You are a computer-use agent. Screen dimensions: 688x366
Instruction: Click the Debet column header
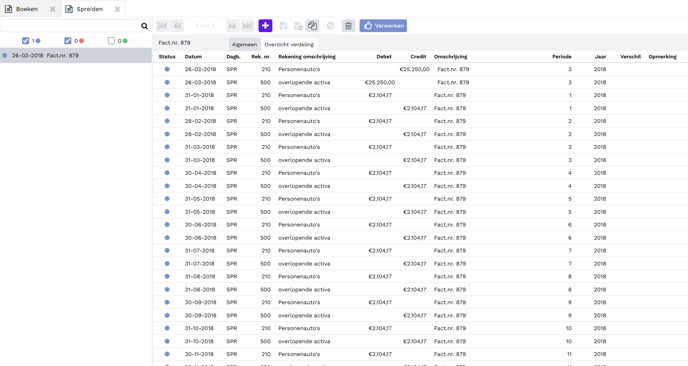384,57
